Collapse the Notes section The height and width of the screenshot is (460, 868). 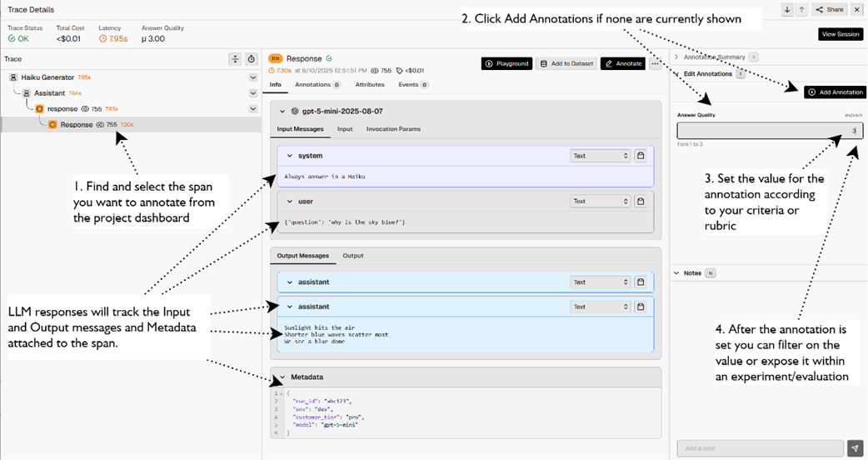tap(676, 273)
